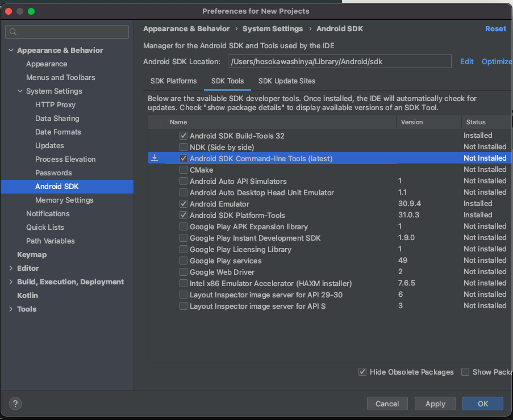Click the help question mark icon
The width and height of the screenshot is (513, 420).
pyautogui.click(x=15, y=404)
